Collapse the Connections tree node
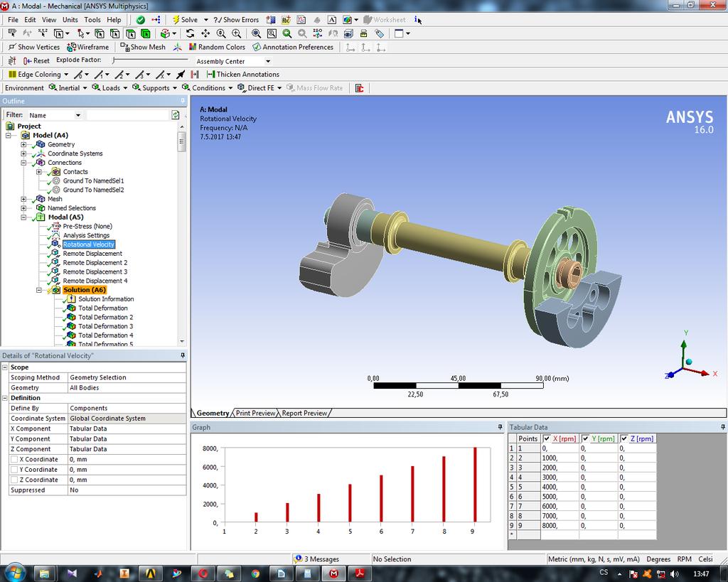 [x=23, y=163]
